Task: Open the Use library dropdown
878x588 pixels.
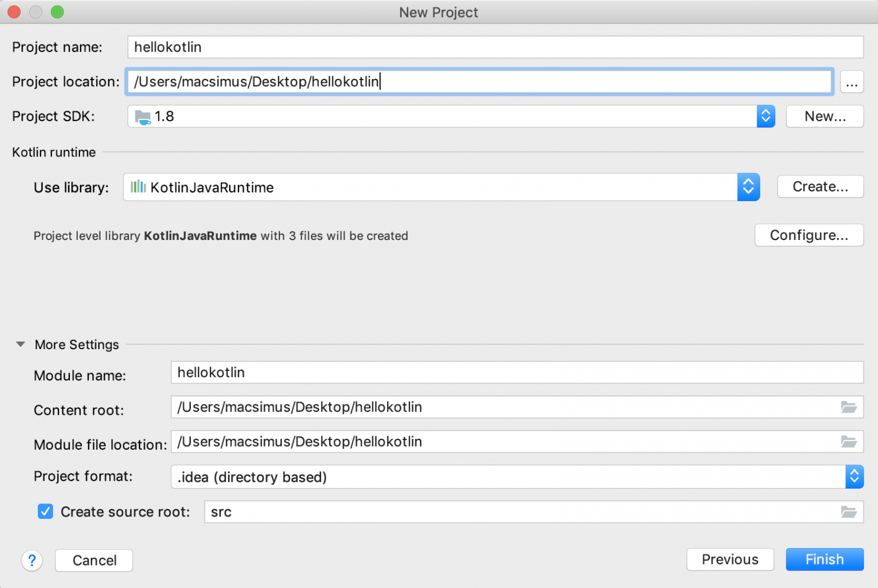Action: 749,187
